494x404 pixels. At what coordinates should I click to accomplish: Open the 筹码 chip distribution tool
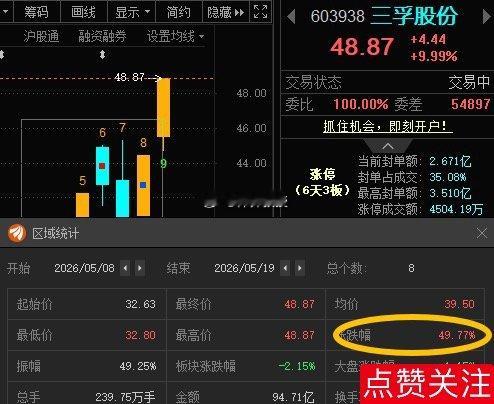[x=36, y=12]
